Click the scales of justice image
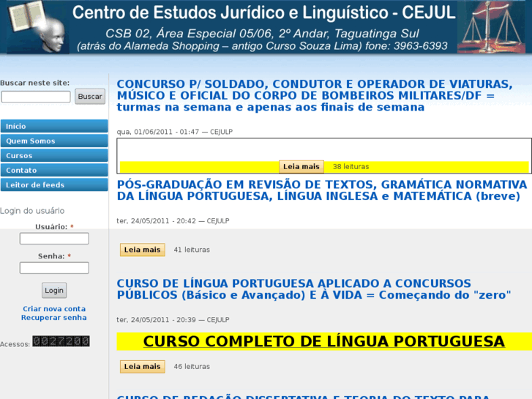 (491, 27)
